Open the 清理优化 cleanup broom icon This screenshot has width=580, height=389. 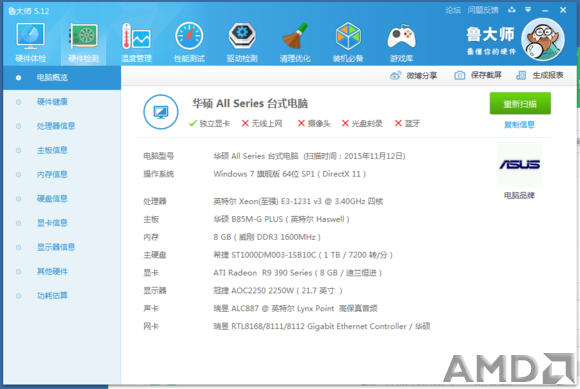[x=295, y=42]
